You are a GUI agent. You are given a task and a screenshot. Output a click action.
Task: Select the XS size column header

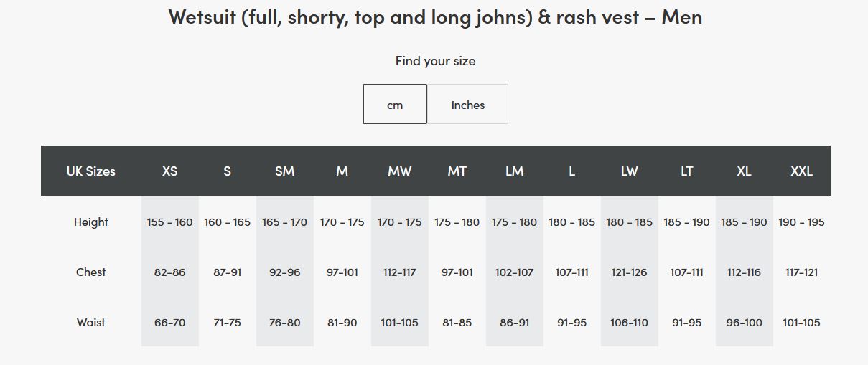(169, 171)
